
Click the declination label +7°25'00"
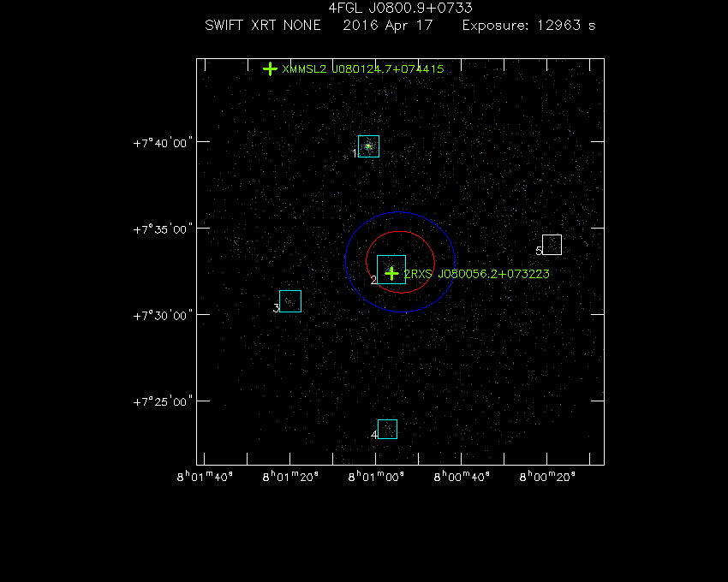163,401
